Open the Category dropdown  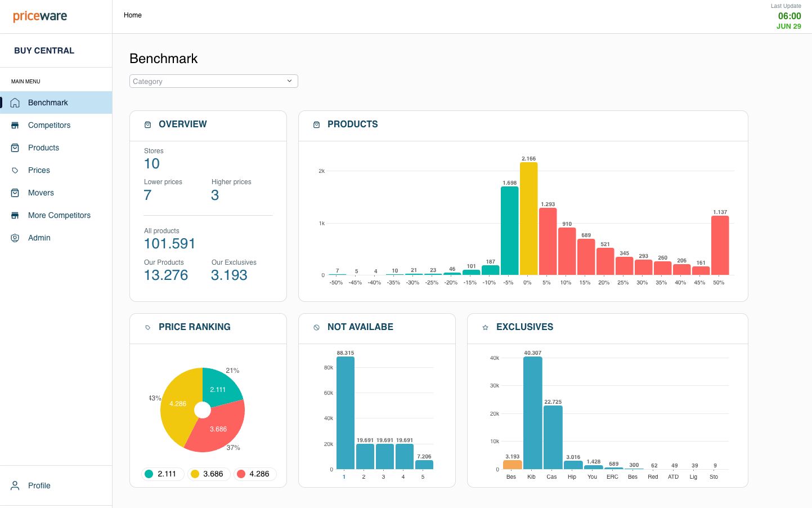(x=214, y=81)
